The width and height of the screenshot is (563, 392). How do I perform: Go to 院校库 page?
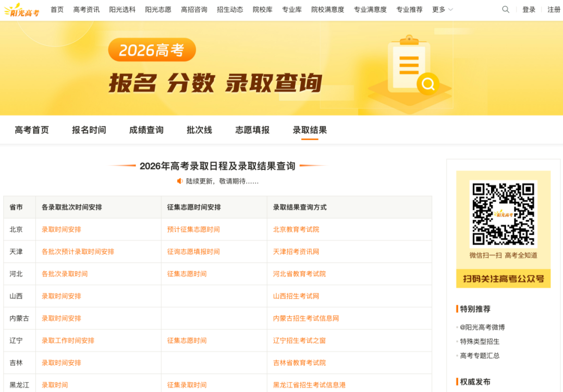[262, 10]
